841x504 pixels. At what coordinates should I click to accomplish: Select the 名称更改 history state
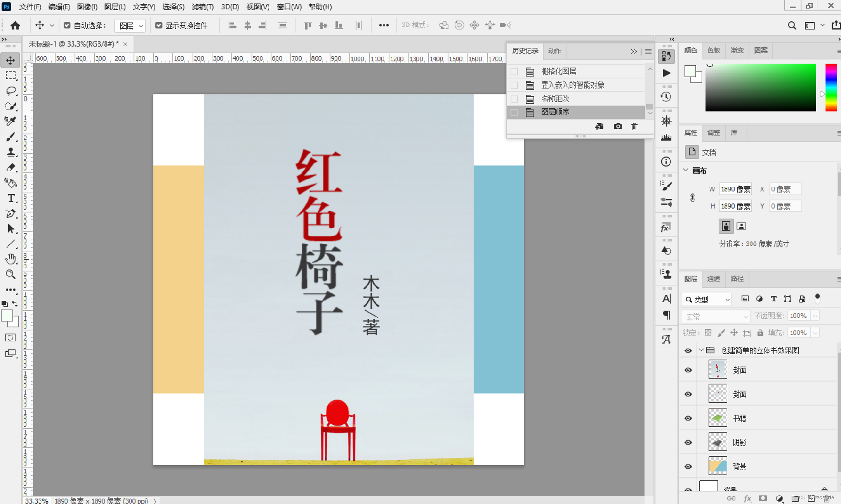coord(576,99)
